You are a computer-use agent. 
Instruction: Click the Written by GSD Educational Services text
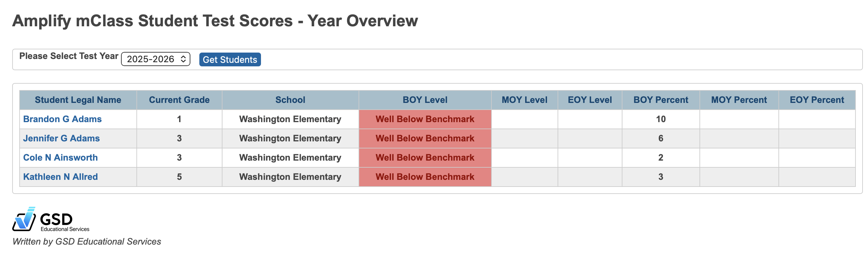86,241
